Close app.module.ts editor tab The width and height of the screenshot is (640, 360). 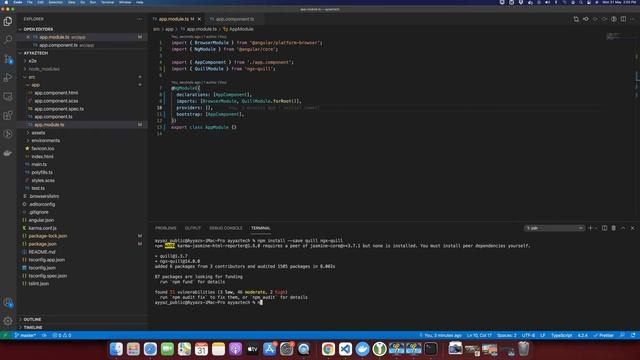[x=199, y=19]
